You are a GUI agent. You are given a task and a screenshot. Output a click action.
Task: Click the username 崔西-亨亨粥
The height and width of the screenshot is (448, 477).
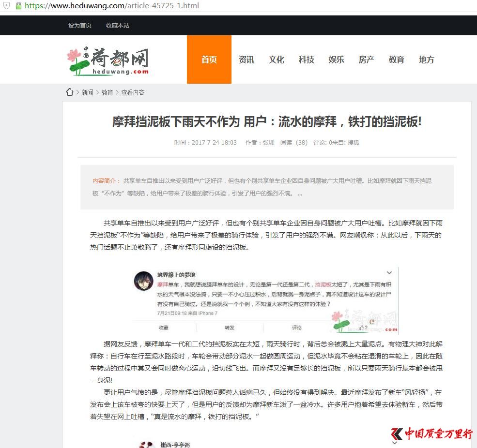tap(175, 445)
